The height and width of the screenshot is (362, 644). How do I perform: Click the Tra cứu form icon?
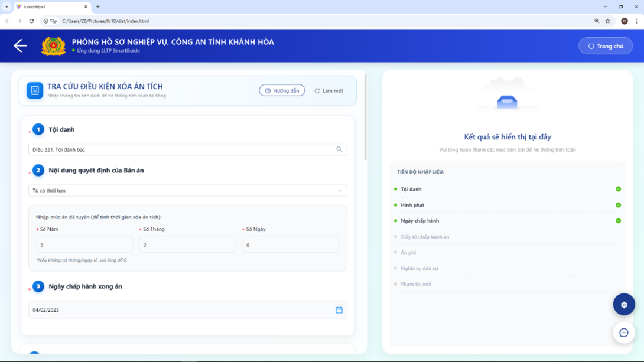point(35,90)
